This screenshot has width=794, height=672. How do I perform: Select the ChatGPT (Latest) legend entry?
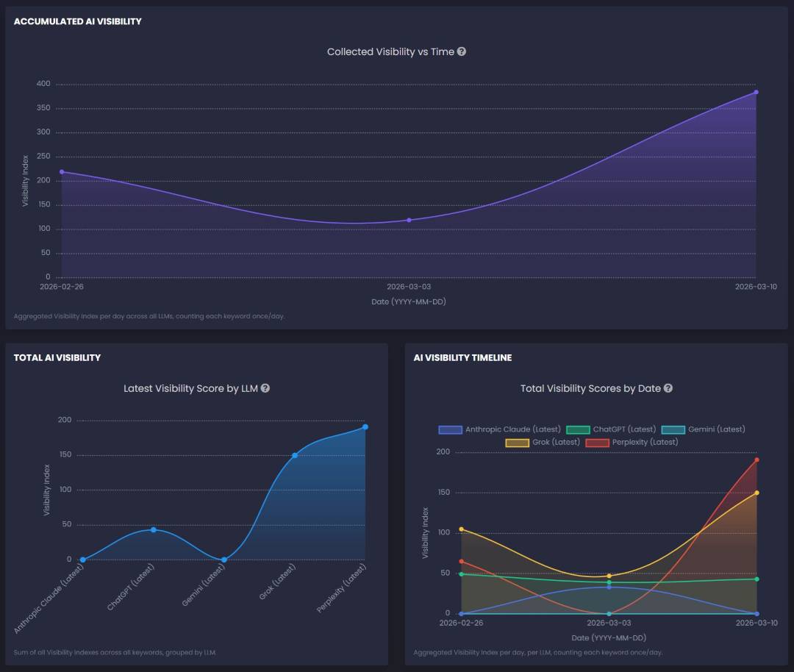(x=624, y=430)
